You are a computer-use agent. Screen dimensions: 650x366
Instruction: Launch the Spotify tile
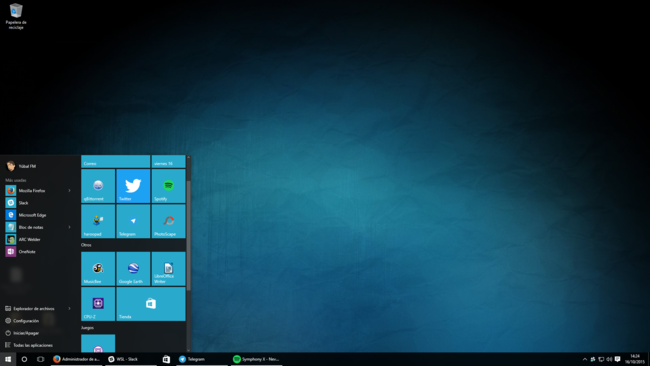click(168, 186)
